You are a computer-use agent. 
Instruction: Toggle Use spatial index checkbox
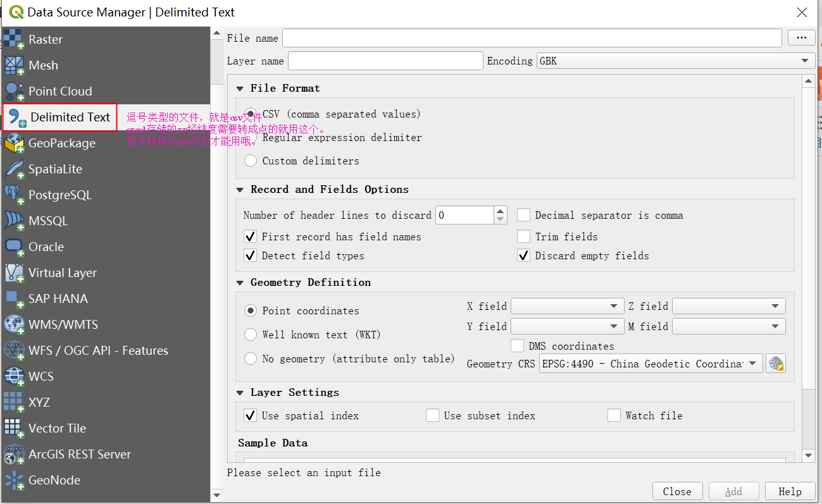click(250, 415)
